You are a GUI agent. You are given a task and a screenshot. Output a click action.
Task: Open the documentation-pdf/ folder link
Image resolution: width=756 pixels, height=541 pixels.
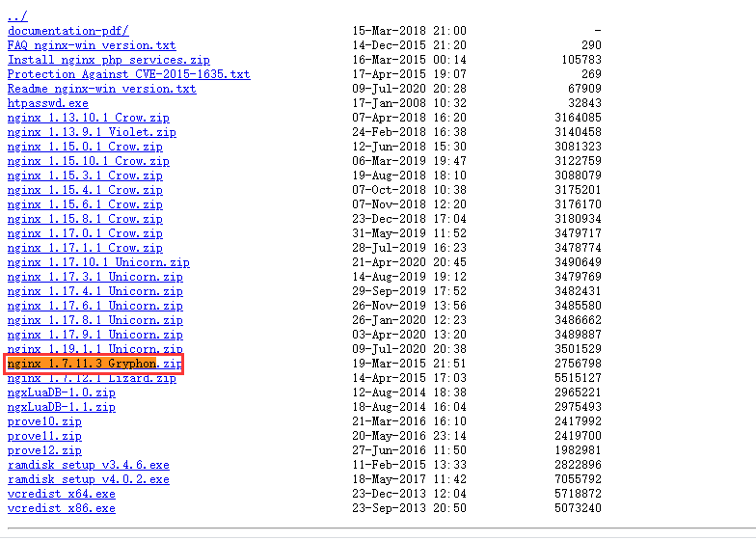point(67,31)
